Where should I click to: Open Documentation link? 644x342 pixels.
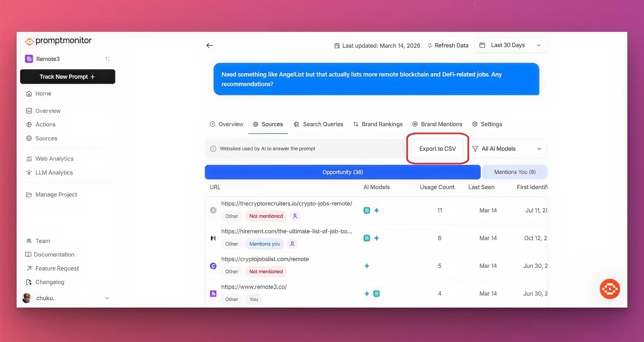(50, 255)
